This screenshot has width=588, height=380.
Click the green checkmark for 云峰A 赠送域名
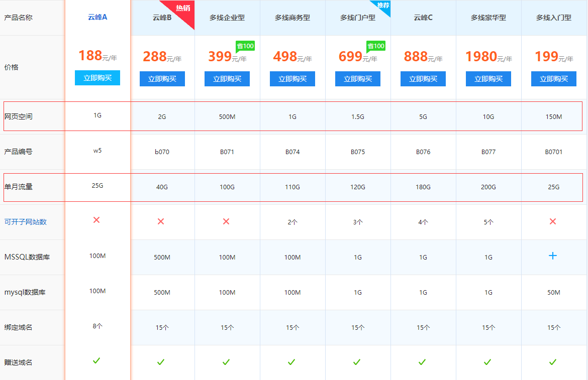point(96,360)
